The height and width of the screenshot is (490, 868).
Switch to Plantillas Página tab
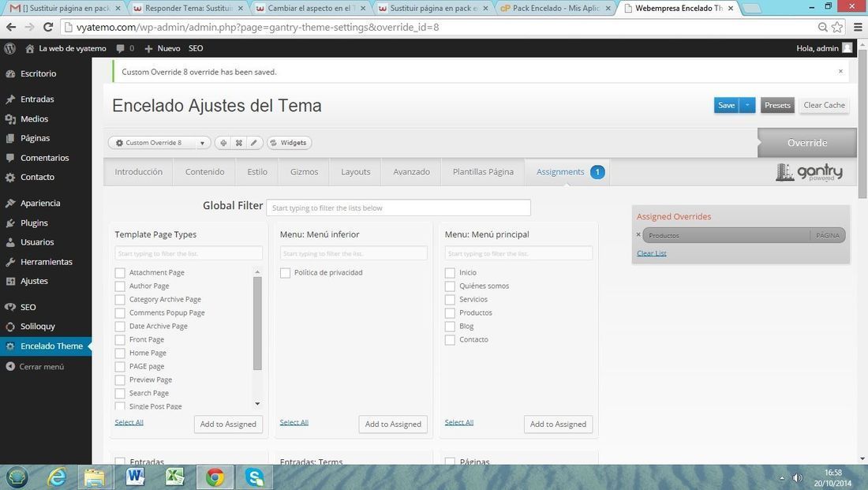[x=483, y=172]
